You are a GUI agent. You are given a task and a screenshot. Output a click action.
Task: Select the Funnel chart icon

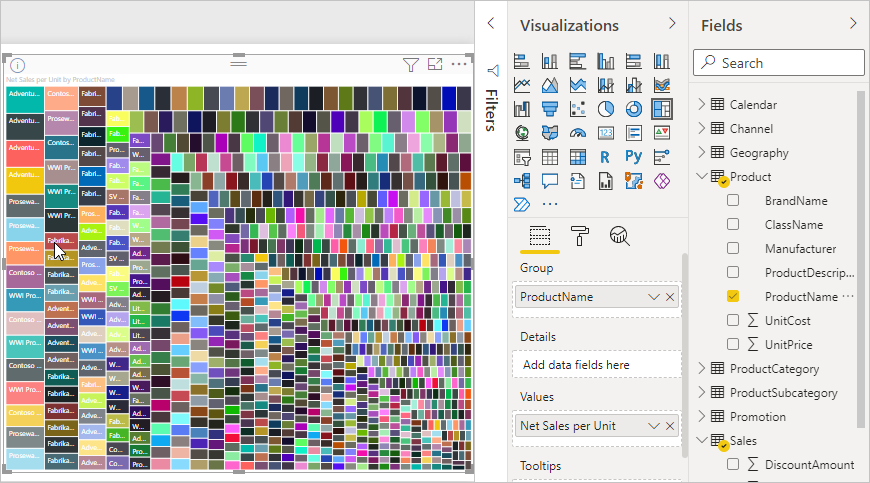coord(550,109)
